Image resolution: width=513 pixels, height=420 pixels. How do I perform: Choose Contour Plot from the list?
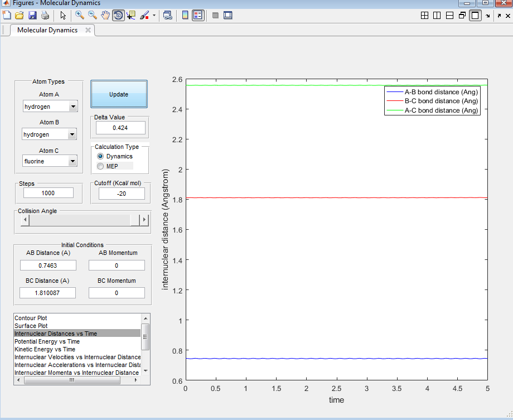[31, 318]
